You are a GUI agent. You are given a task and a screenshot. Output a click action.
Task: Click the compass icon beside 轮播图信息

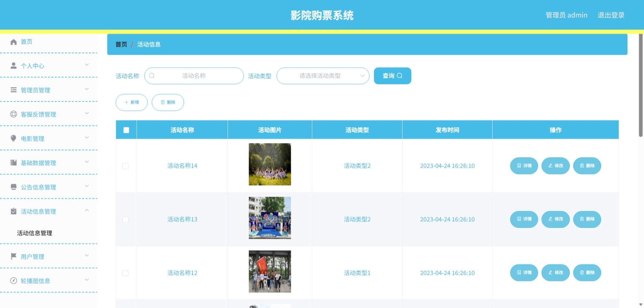pos(14,281)
